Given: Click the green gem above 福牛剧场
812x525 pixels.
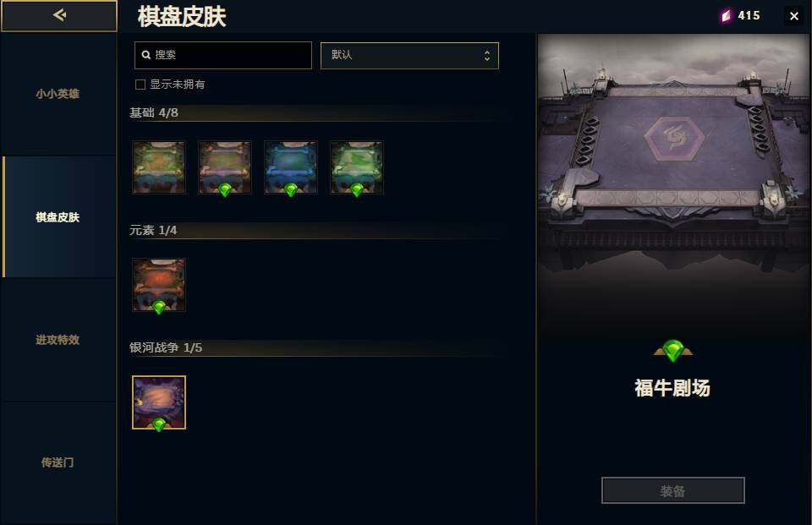Looking at the screenshot, I should pyautogui.click(x=672, y=351).
